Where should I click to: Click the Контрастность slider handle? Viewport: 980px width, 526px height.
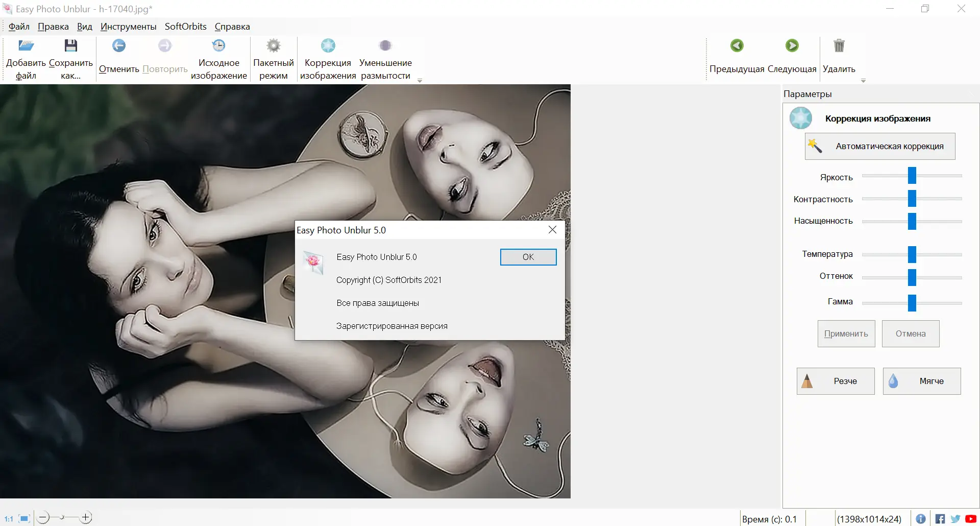click(912, 199)
